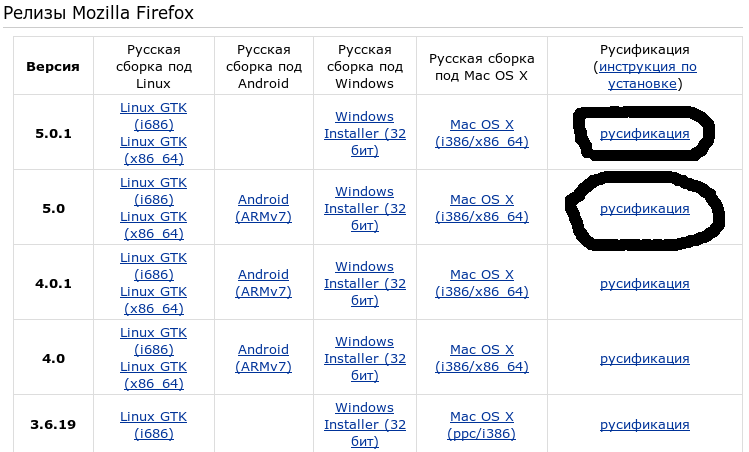This screenshot has height=452, width=749.
Task: Click русификация link for version 4.0.1
Action: (644, 283)
